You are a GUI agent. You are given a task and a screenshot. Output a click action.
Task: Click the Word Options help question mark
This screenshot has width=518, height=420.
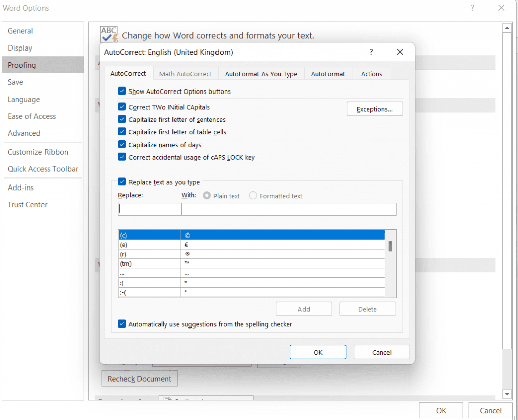[x=472, y=8]
